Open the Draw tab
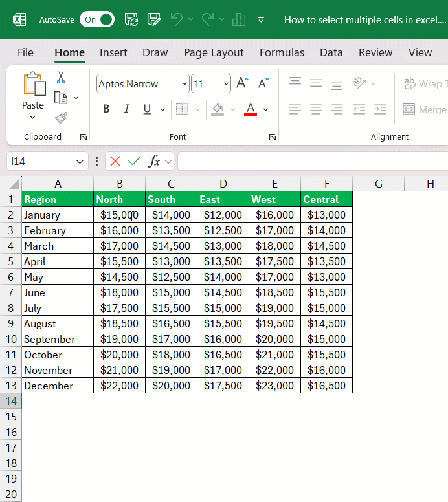This screenshot has height=502, width=448. tap(155, 52)
